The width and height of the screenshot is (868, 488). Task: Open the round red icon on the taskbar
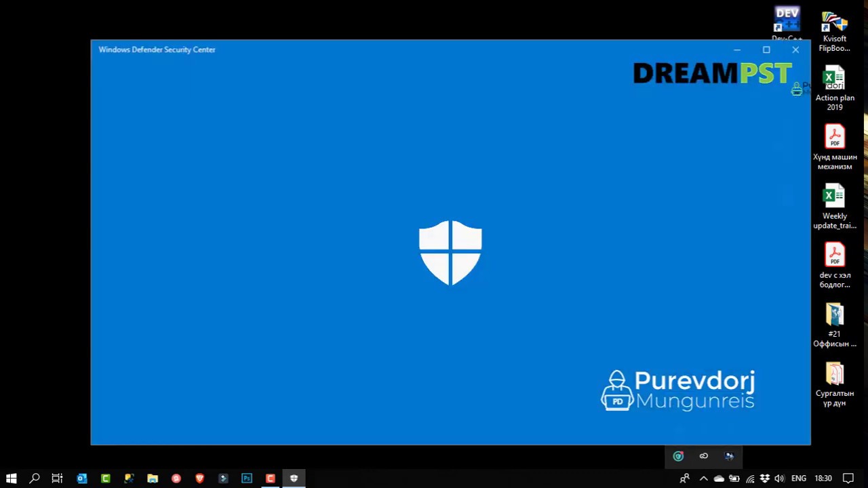coord(176,479)
